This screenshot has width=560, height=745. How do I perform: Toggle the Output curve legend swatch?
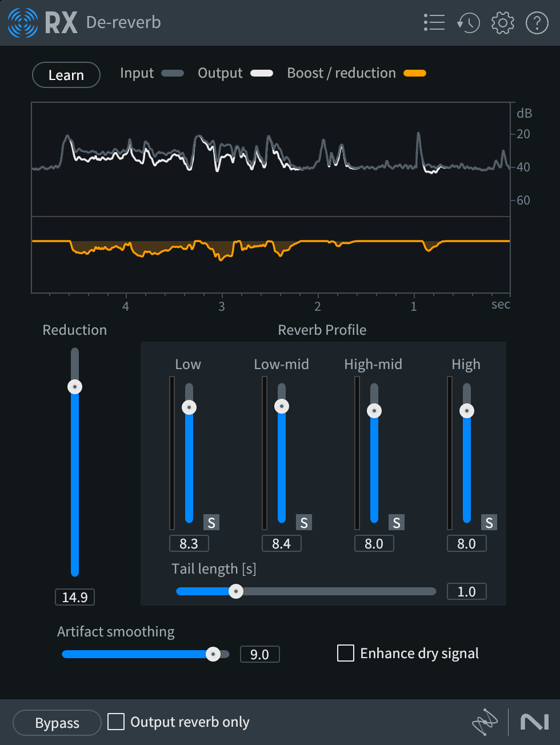click(262, 73)
